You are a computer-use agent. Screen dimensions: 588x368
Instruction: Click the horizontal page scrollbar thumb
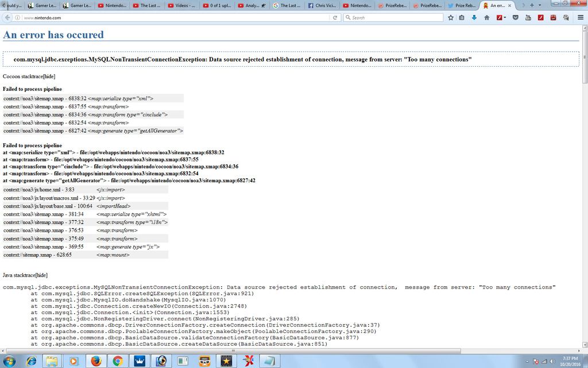click(x=233, y=351)
